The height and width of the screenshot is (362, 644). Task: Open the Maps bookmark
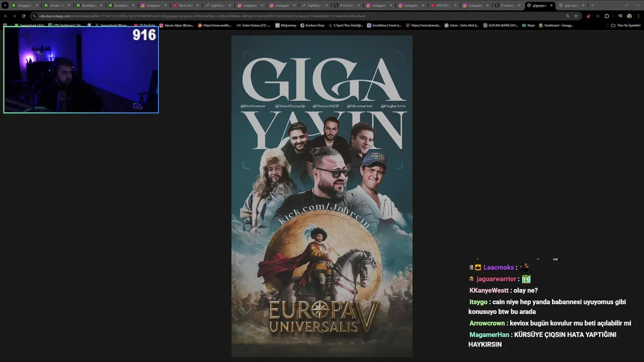529,25
